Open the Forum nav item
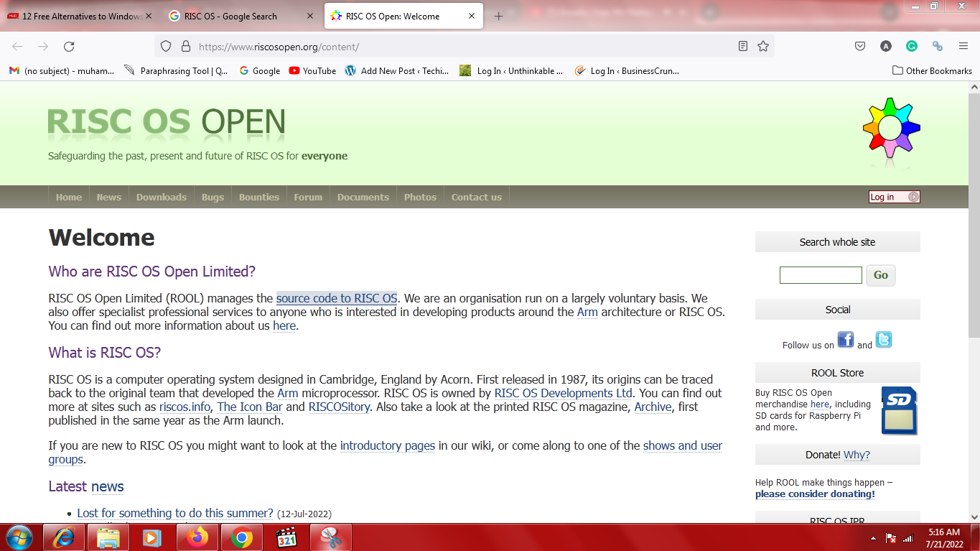This screenshot has width=980, height=551. coord(308,197)
